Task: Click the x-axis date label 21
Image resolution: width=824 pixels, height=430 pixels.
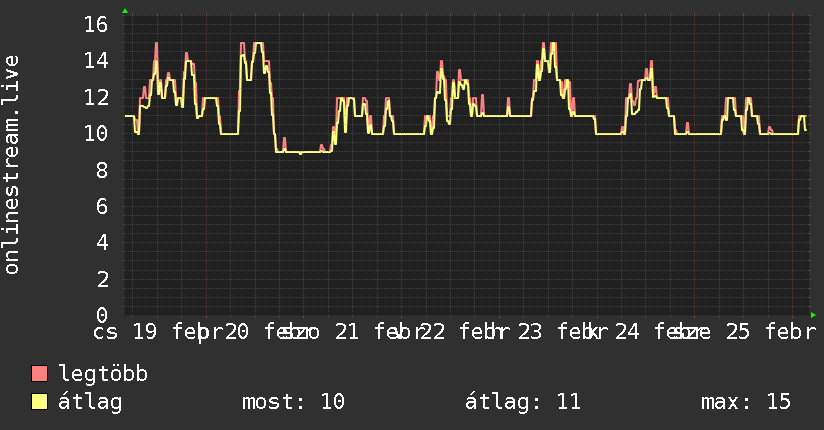Action: (347, 332)
